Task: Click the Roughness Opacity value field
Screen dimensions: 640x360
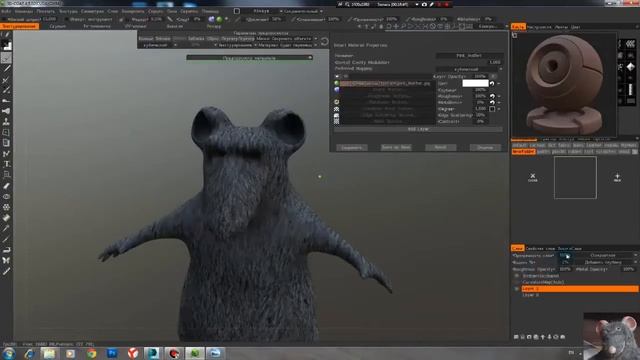Action: tap(565, 269)
